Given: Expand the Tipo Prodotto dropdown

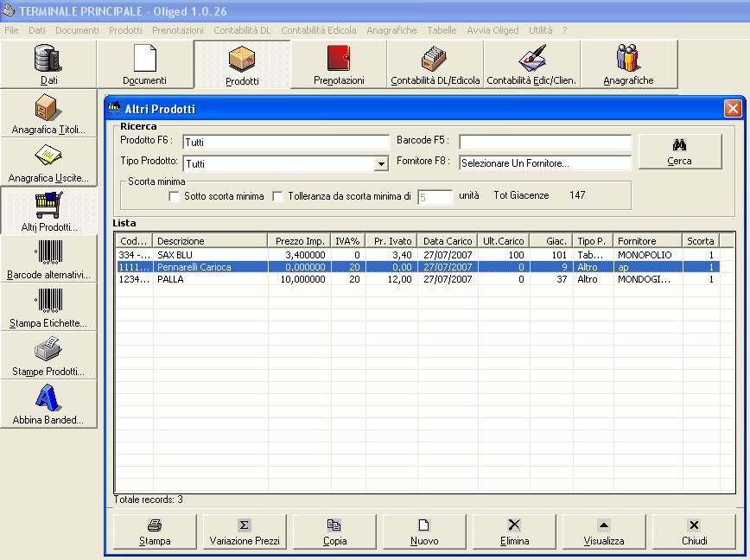Looking at the screenshot, I should pos(381,164).
